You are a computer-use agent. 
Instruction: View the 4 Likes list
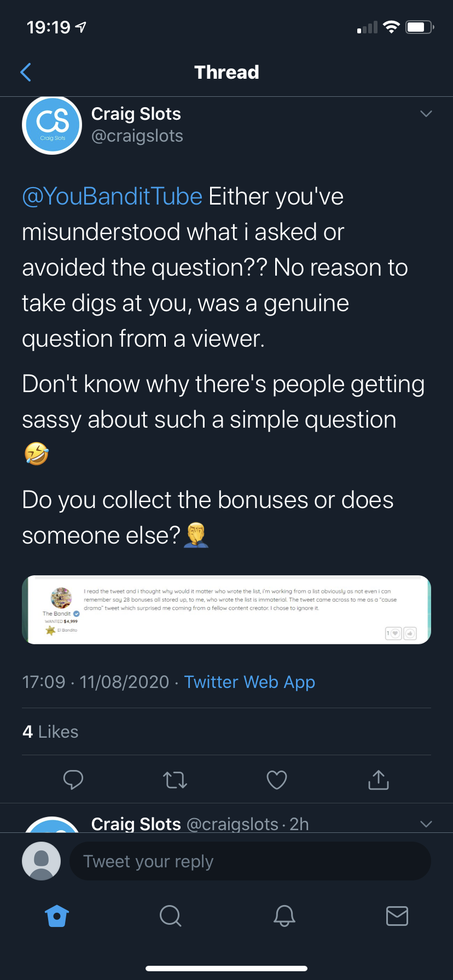click(50, 732)
